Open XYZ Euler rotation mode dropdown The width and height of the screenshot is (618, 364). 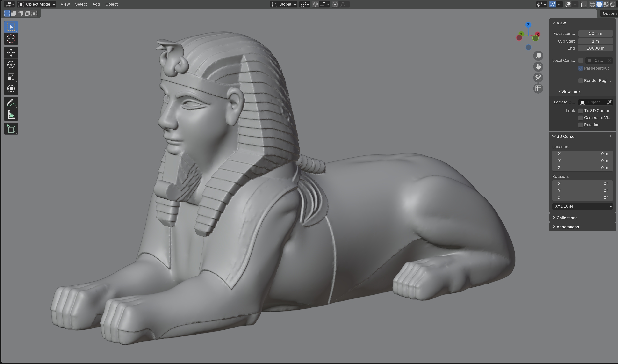point(582,206)
